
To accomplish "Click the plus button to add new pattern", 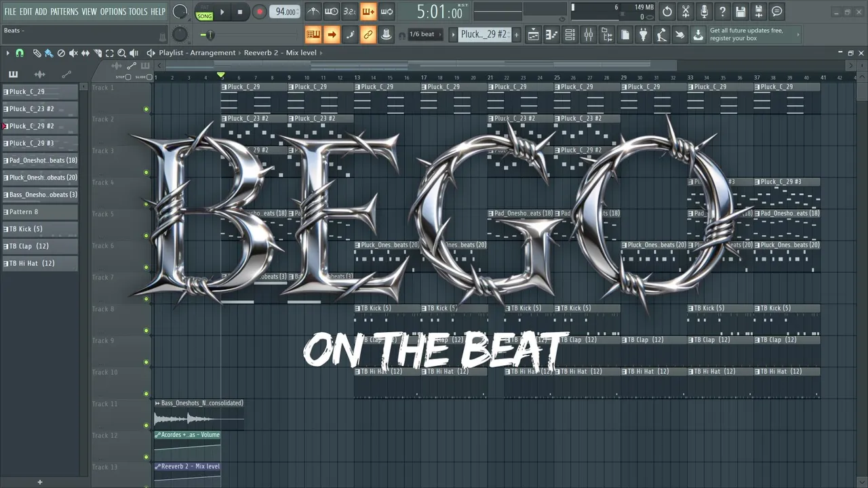I will (516, 35).
